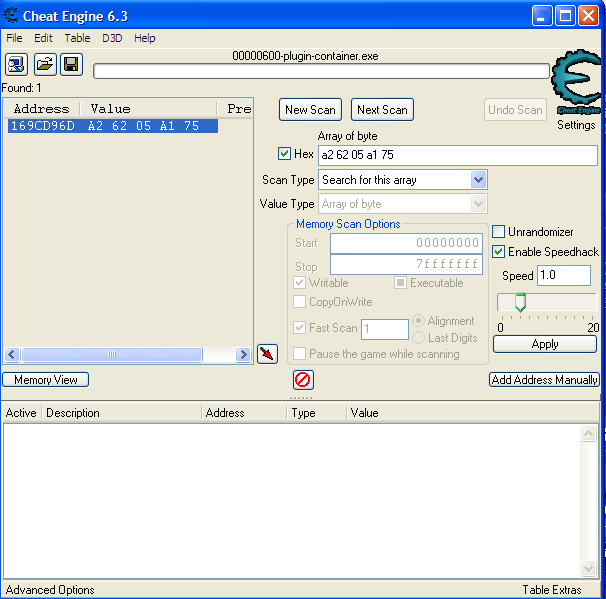
Task: Click the results list scroll right arrow
Action: click(243, 354)
